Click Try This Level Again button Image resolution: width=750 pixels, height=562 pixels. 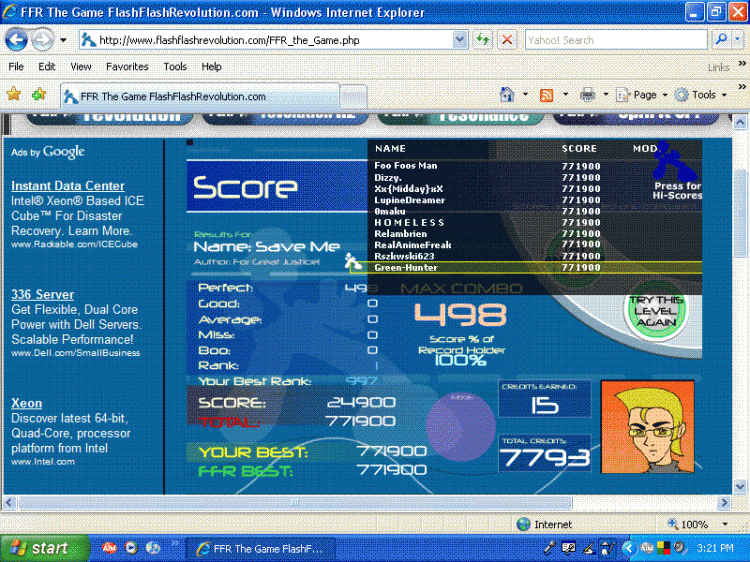pyautogui.click(x=656, y=311)
